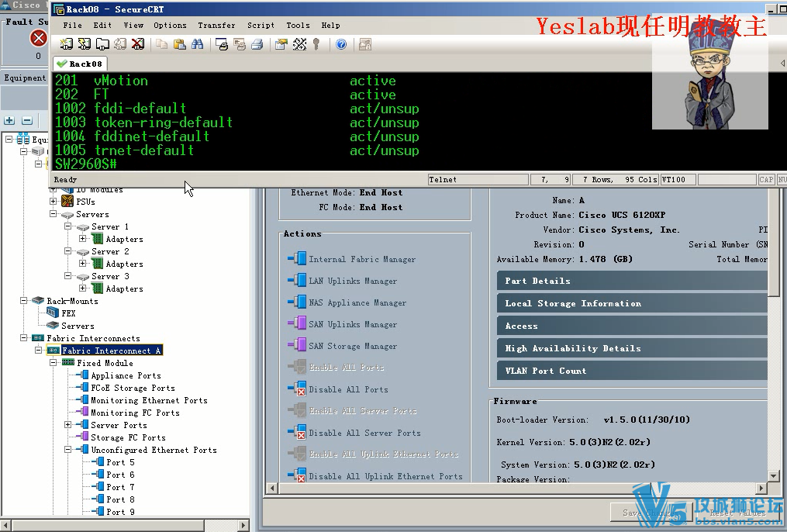Click the FEX icon under Rack-Mounts

pyautogui.click(x=53, y=313)
